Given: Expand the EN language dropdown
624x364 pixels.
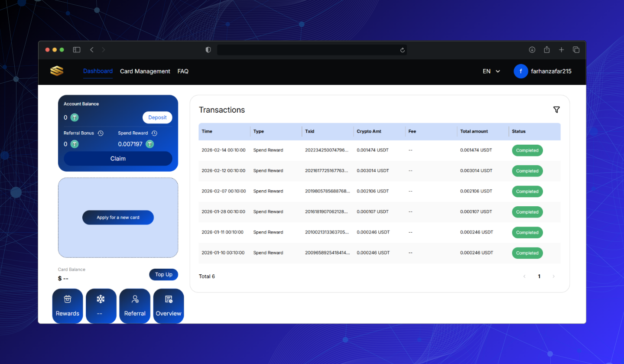Looking at the screenshot, I should click(491, 71).
